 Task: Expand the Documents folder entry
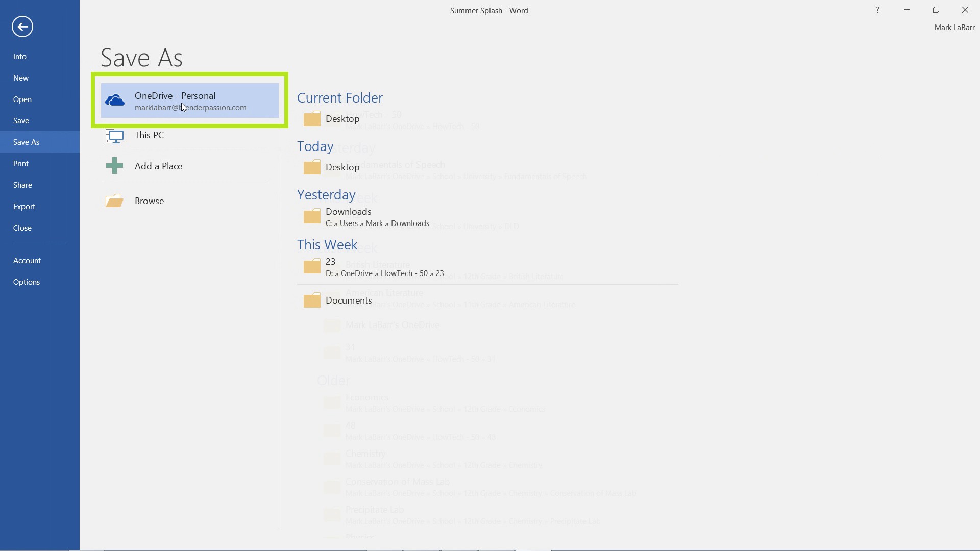pos(349,300)
